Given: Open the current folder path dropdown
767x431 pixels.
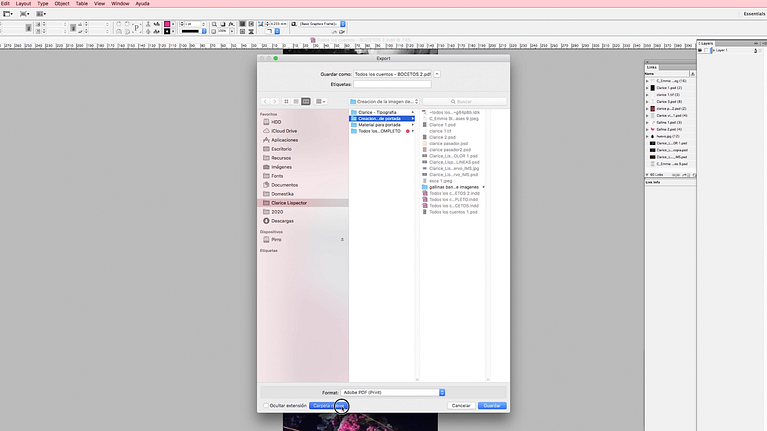Looking at the screenshot, I should pyautogui.click(x=395, y=101).
